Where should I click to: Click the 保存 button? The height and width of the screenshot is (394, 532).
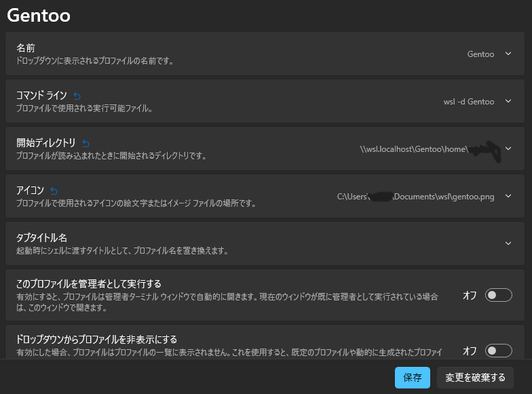coord(413,377)
